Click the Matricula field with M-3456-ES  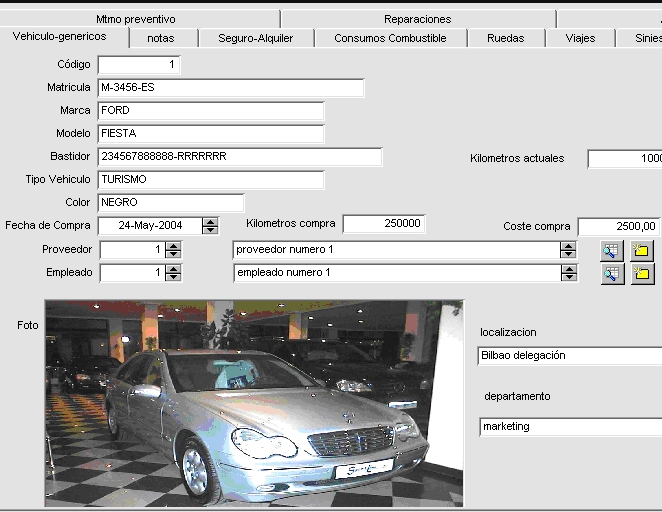pos(231,88)
